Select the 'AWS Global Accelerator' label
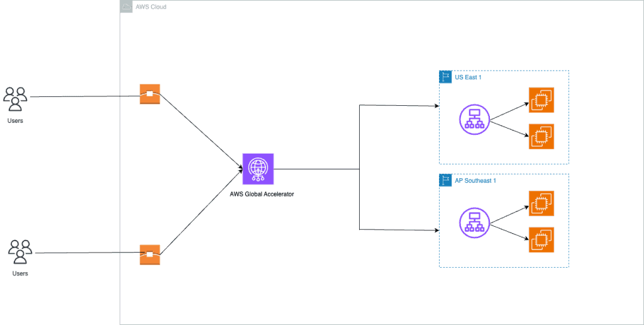 click(x=262, y=194)
